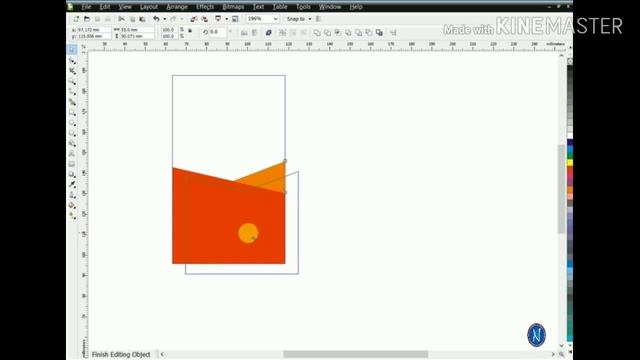Image resolution: width=640 pixels, height=360 pixels.
Task: Open the Effects menu
Action: 205,7
